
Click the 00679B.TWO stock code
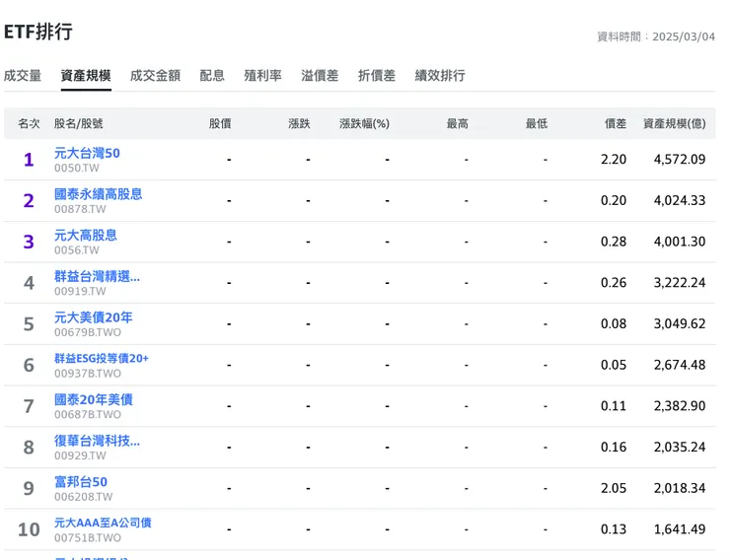pos(88,332)
